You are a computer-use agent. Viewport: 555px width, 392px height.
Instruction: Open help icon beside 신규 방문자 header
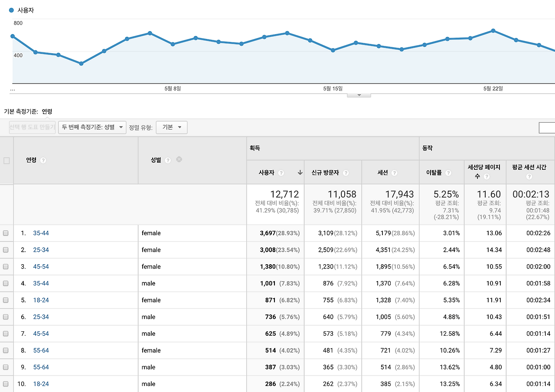pyautogui.click(x=346, y=173)
